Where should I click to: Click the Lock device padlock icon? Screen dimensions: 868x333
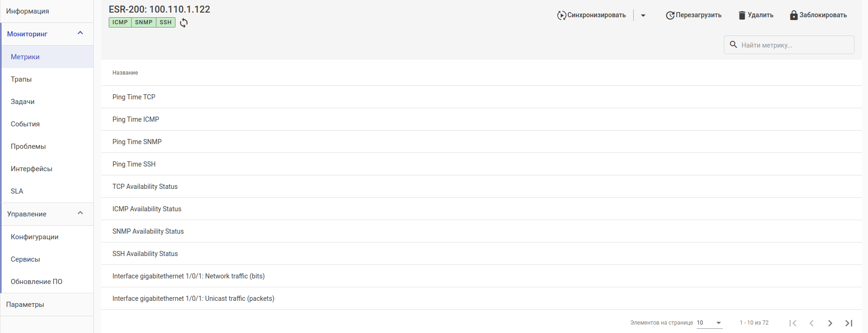pos(793,15)
